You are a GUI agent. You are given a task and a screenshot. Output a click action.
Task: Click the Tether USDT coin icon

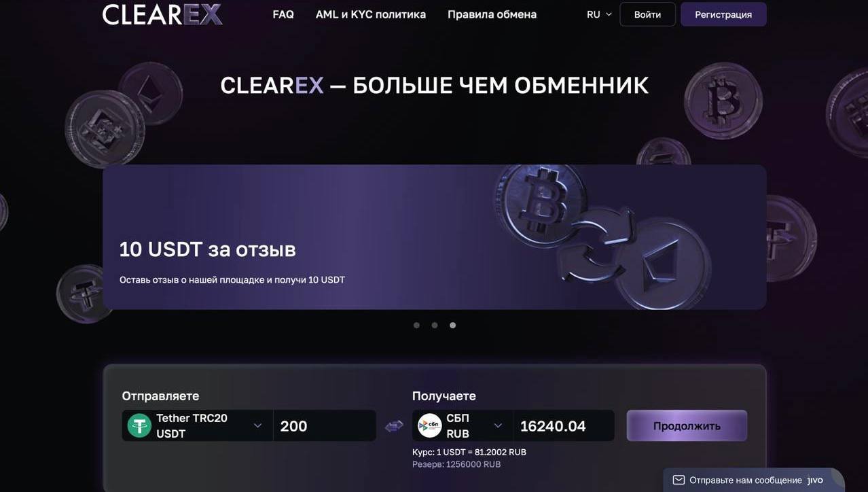click(140, 426)
